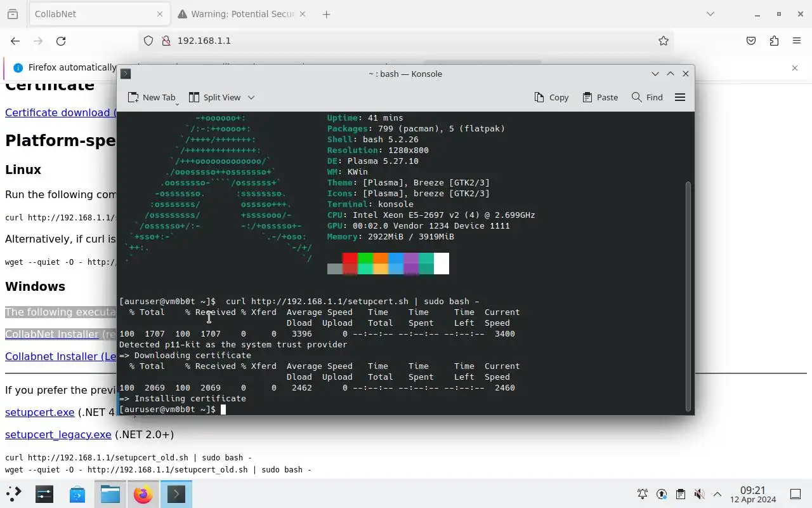Image resolution: width=812 pixels, height=508 pixels.
Task: Open Firefox extensions puzzle icon
Action: tap(774, 41)
